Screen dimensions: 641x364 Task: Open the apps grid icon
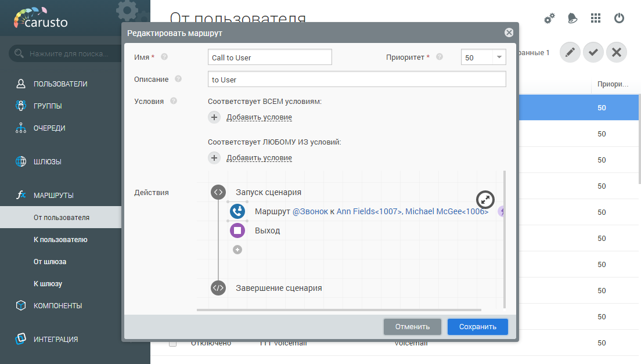point(596,18)
